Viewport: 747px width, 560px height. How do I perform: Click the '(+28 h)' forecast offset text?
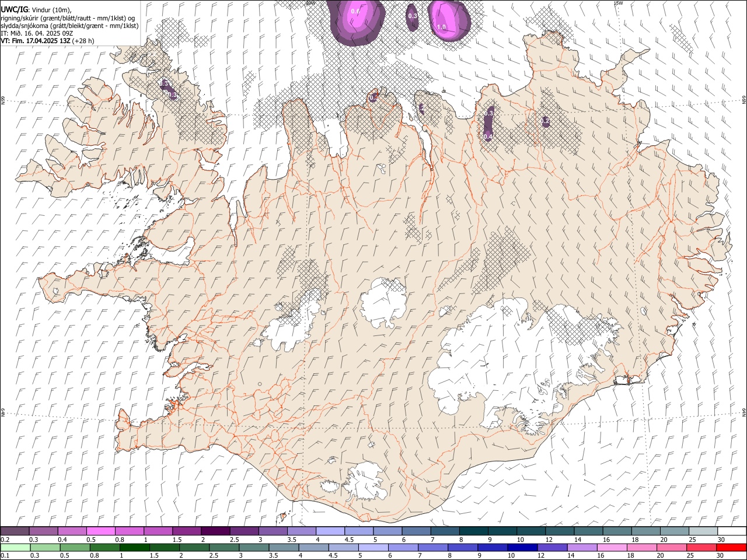pyautogui.click(x=83, y=41)
